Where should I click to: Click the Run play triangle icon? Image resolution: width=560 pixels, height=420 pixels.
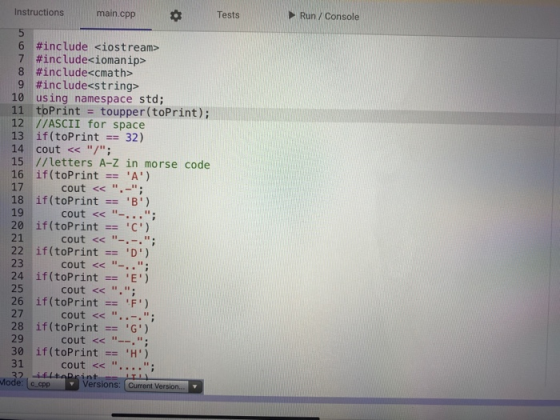coord(292,15)
